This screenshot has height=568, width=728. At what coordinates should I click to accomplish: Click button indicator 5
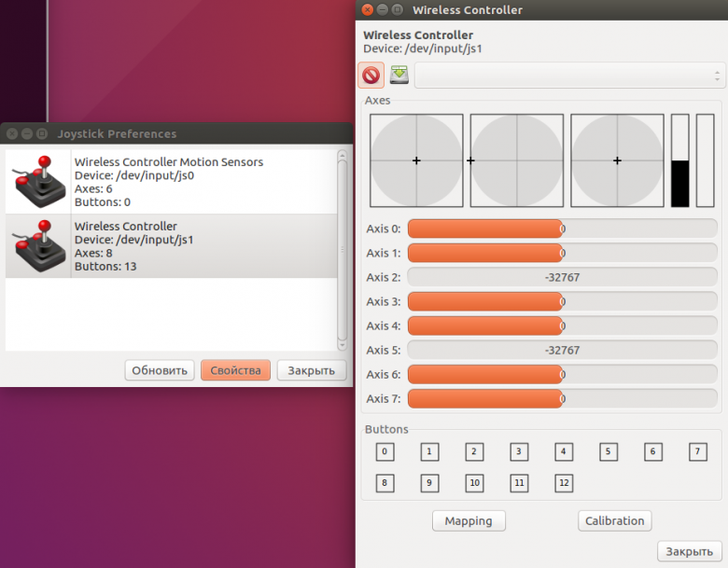[609, 451]
